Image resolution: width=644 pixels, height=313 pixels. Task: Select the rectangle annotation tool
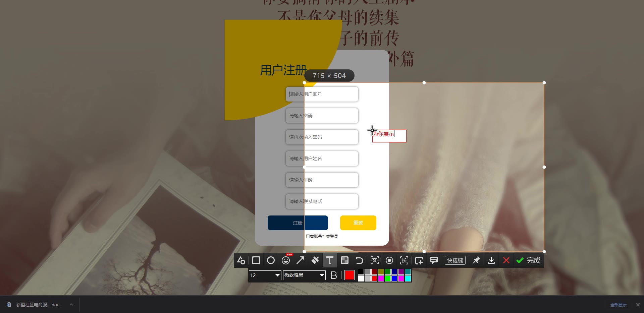tap(256, 260)
